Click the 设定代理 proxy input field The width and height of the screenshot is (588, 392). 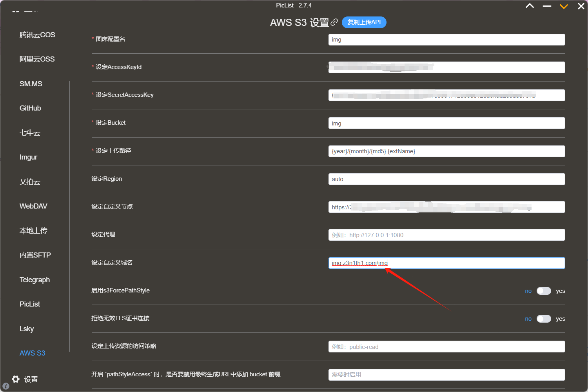pos(446,235)
